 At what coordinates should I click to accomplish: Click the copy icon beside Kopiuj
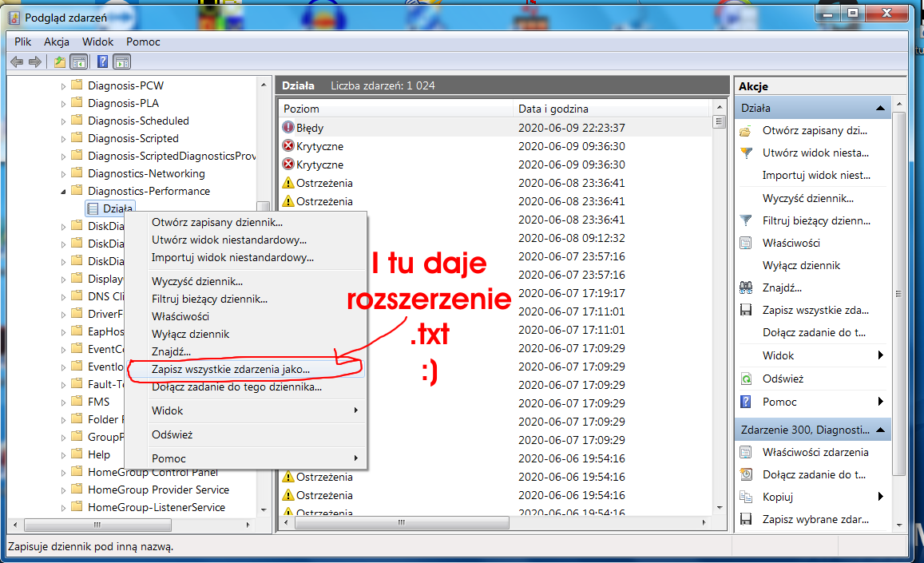(746, 498)
